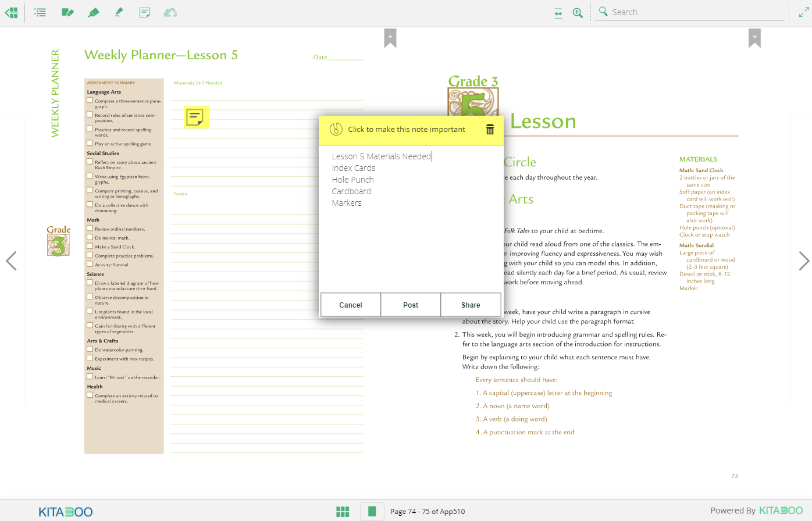The width and height of the screenshot is (812, 521).
Task: Go to previous page arrow
Action: 11,260
